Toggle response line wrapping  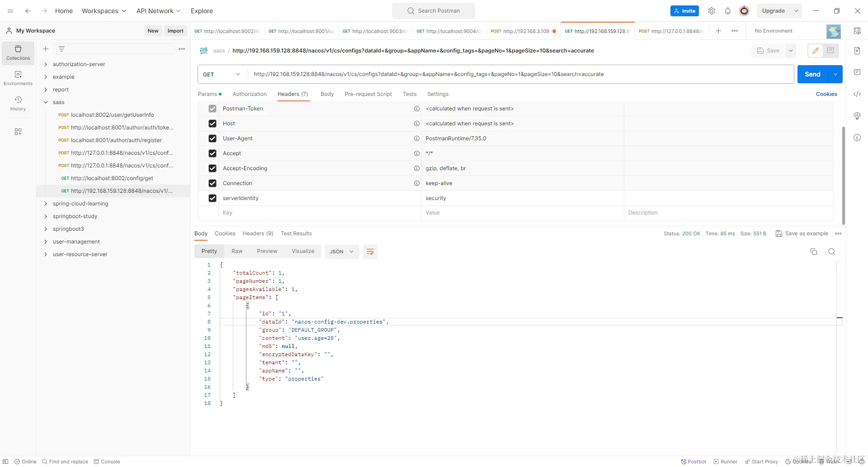coord(370,252)
